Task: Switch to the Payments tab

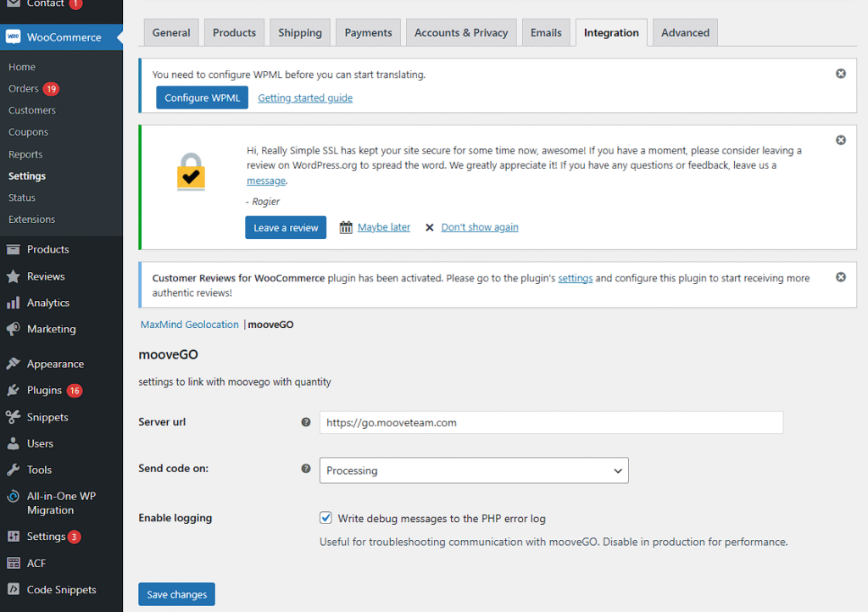Action: tap(368, 33)
